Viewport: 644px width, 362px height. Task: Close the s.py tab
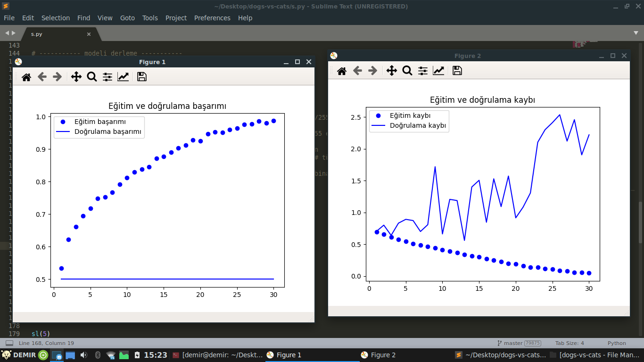[x=89, y=34]
